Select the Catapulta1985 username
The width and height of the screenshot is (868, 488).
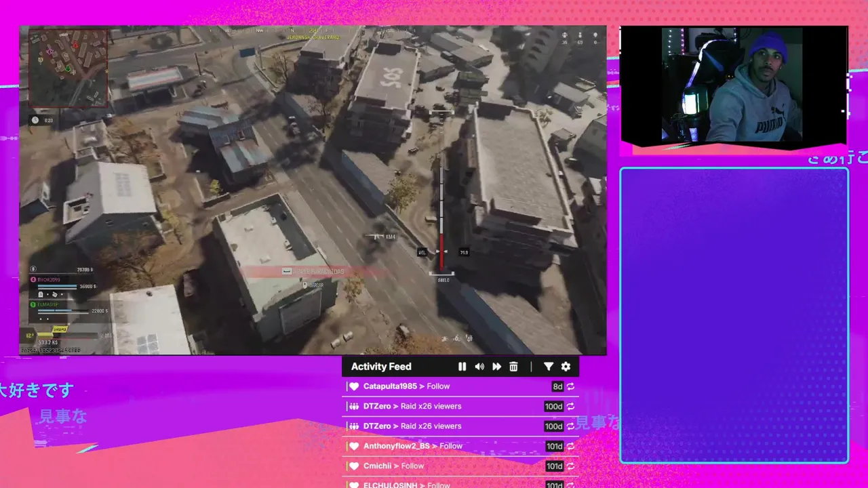(x=390, y=386)
